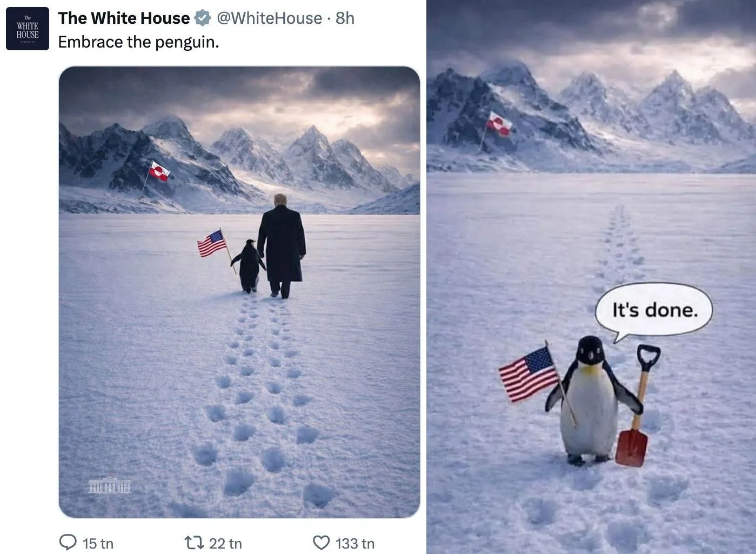The width and height of the screenshot is (756, 554).
Task: Like the post with the heart icon
Action: pos(322,542)
